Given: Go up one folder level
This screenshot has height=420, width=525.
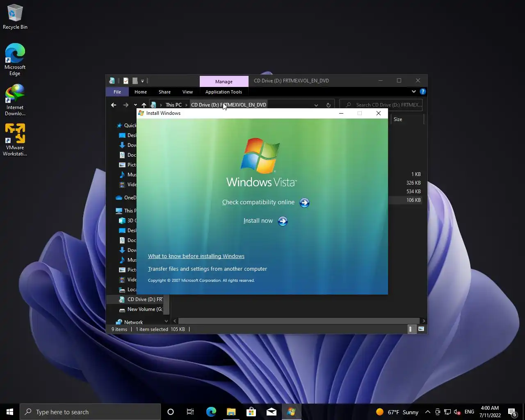Looking at the screenshot, I should 144,105.
